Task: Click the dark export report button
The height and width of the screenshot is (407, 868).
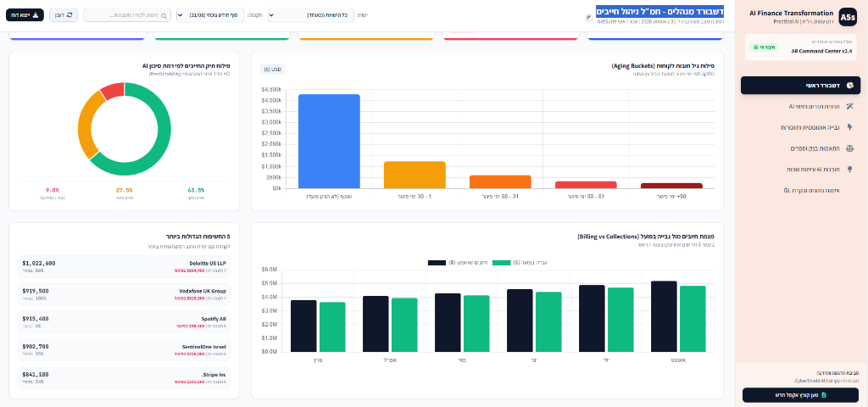Action: point(25,15)
